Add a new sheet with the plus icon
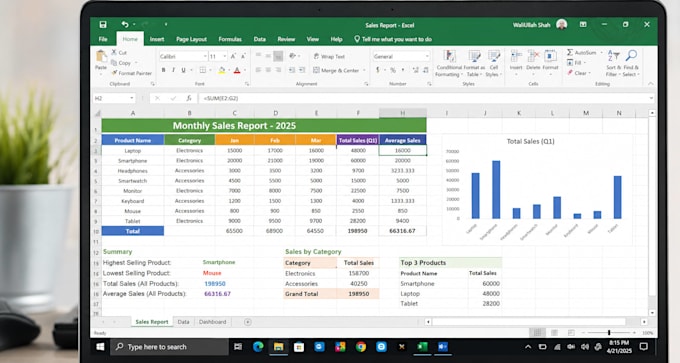This screenshot has width=680, height=363. point(248,322)
